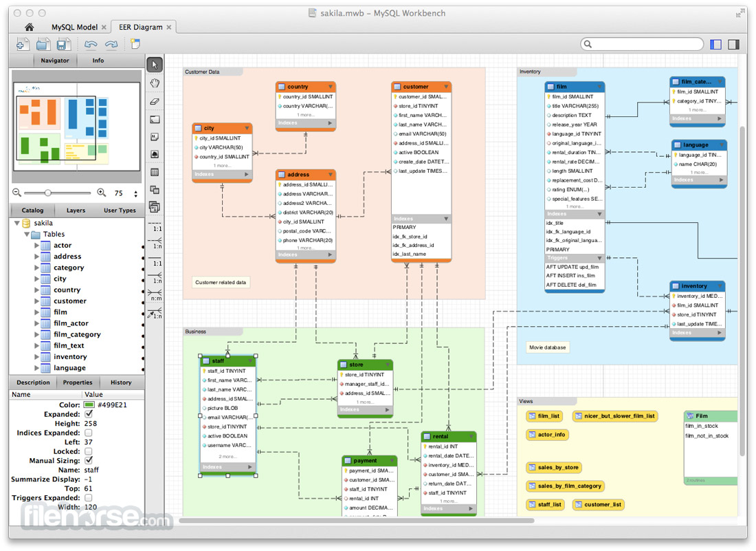Select the hand pan tool

(154, 83)
